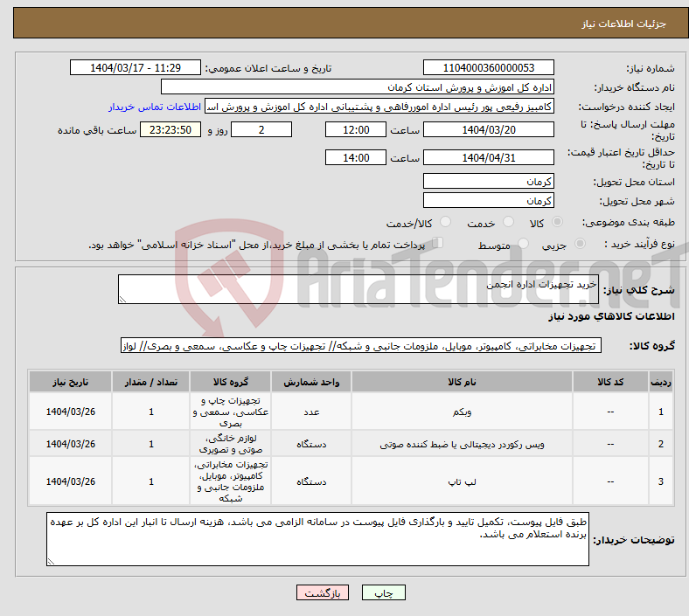Click لوازم خانگی، صوتی و تصویری group cell
Screen dimensions: 689x616
coord(231,444)
